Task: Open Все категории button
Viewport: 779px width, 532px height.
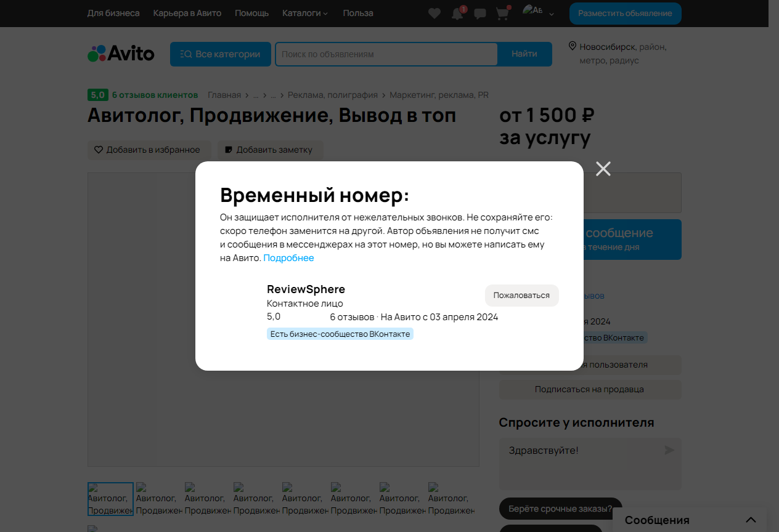Action: [x=221, y=54]
